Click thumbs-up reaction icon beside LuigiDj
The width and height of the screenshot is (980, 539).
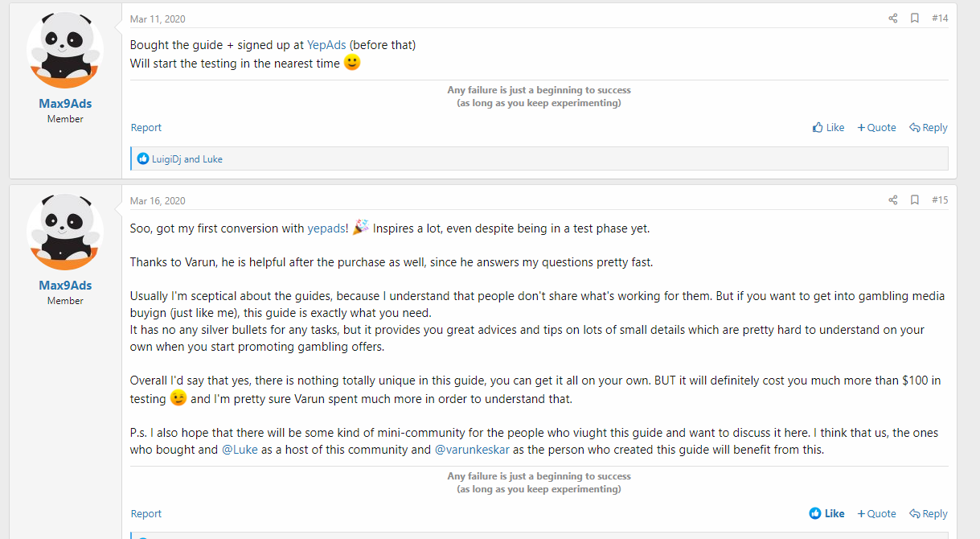[143, 159]
